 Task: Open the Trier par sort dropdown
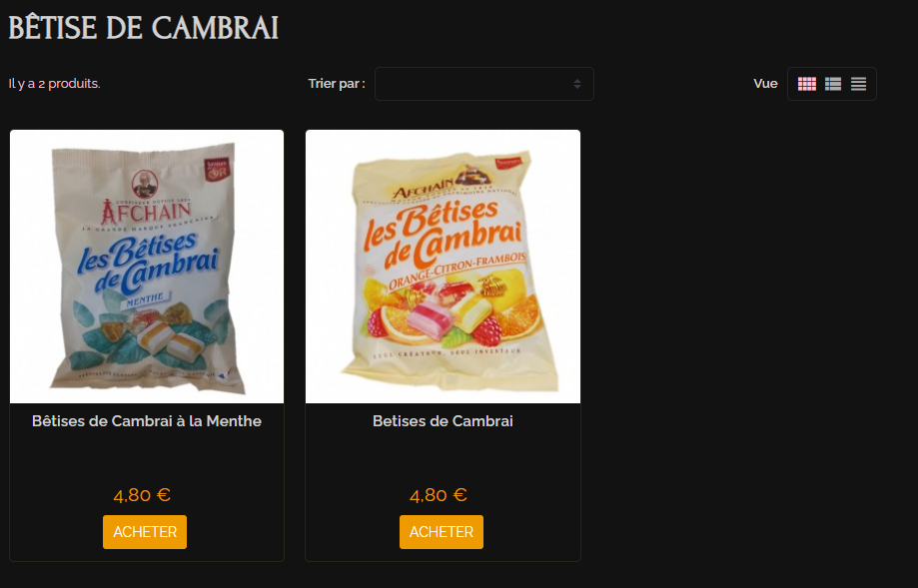coord(484,84)
